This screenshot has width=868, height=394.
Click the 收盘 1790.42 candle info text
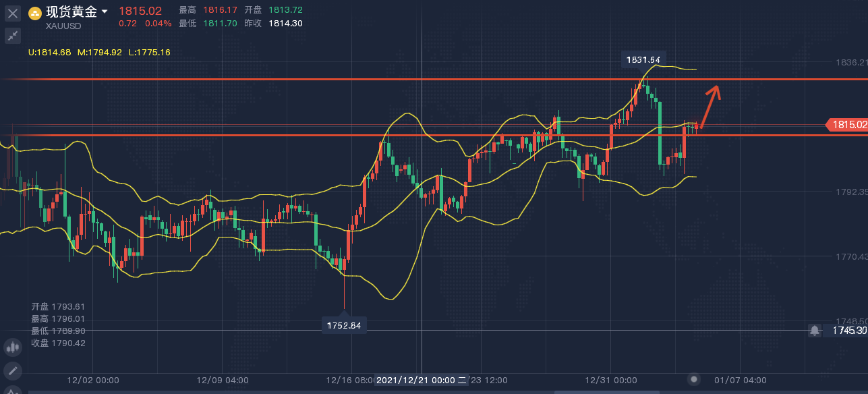[58, 343]
